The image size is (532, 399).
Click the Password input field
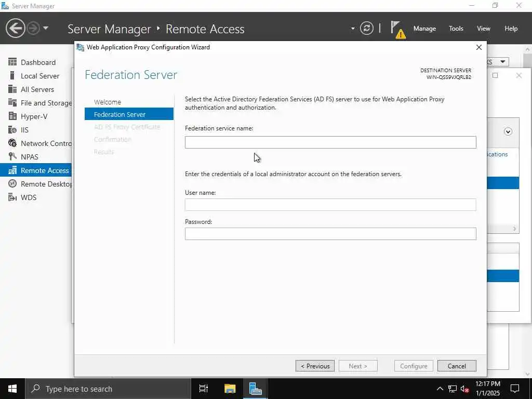pyautogui.click(x=330, y=234)
